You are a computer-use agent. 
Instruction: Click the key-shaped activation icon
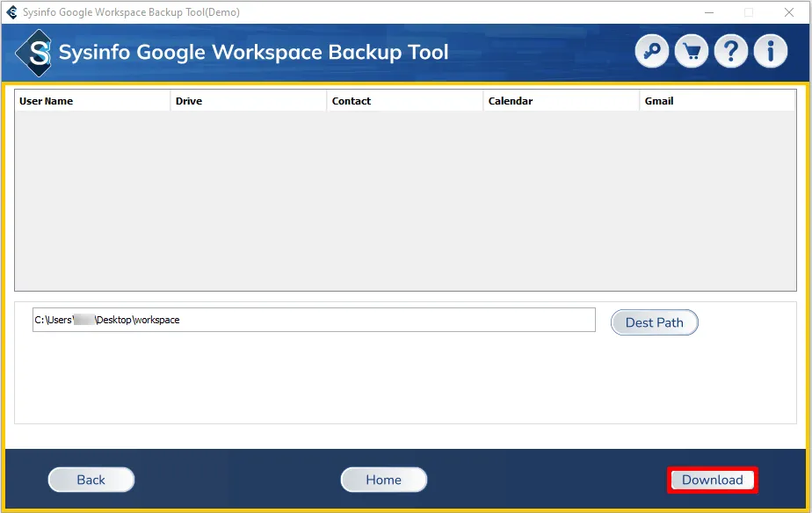(652, 52)
